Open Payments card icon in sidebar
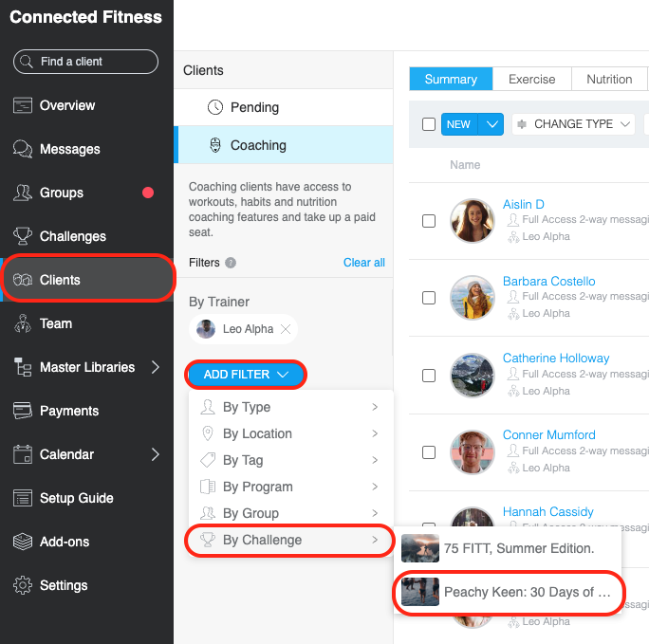Image resolution: width=649 pixels, height=644 pixels. coord(23,411)
